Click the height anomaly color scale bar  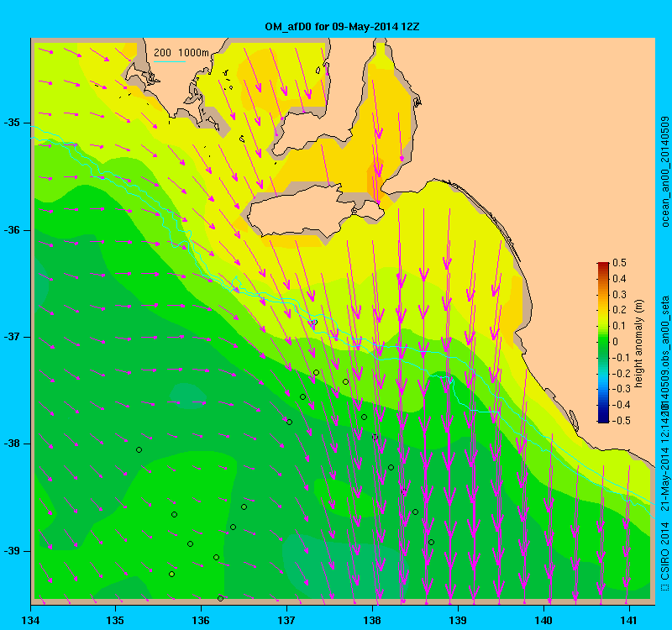click(x=603, y=342)
